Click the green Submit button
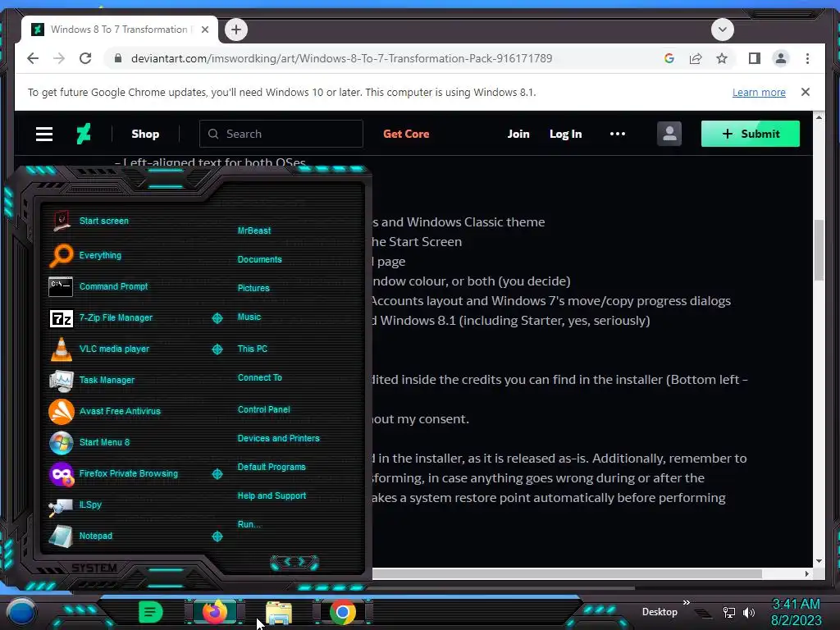This screenshot has height=630, width=840. [x=750, y=134]
